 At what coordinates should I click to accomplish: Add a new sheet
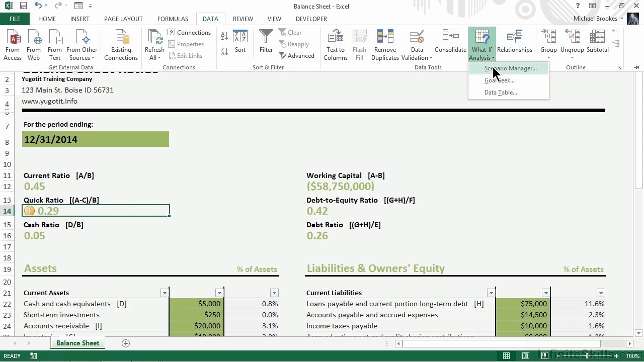[x=126, y=343]
